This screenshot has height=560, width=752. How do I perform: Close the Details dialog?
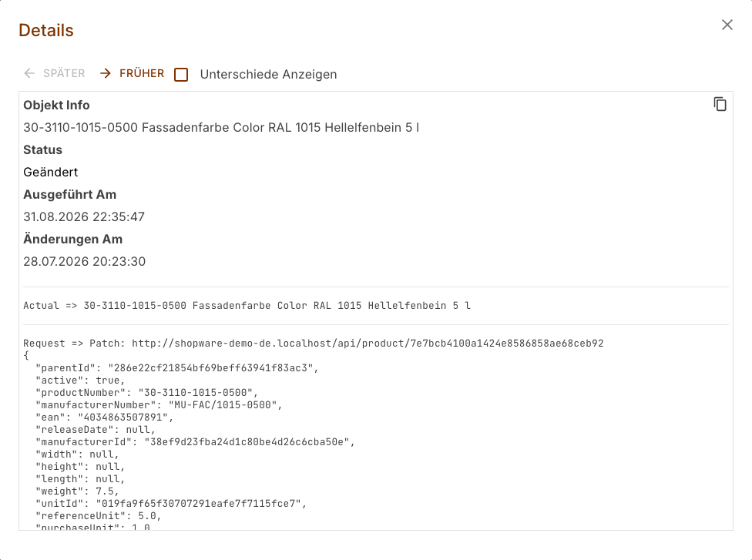coord(727,25)
